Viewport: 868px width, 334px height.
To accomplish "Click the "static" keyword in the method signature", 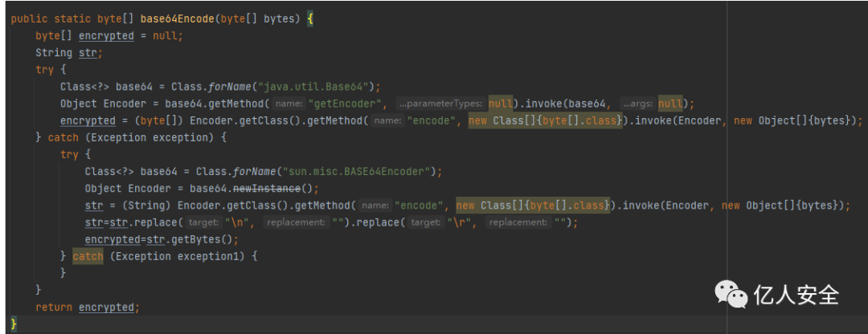I will pos(72,18).
